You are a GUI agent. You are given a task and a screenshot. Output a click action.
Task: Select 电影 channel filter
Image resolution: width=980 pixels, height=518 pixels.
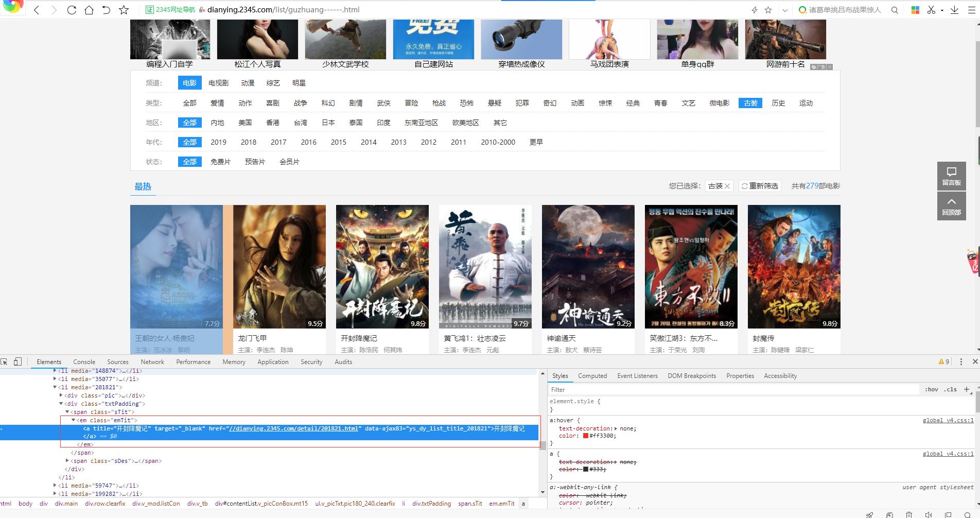coord(189,83)
